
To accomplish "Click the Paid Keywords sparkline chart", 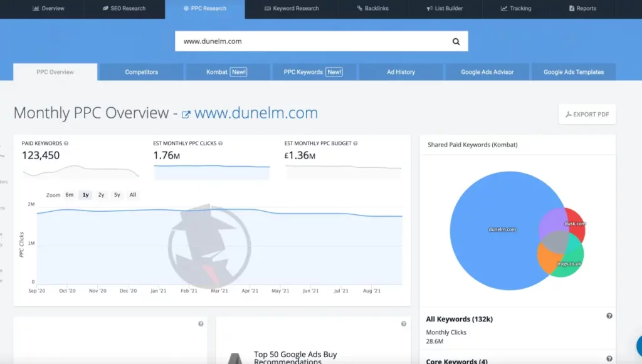I will click(x=80, y=172).
